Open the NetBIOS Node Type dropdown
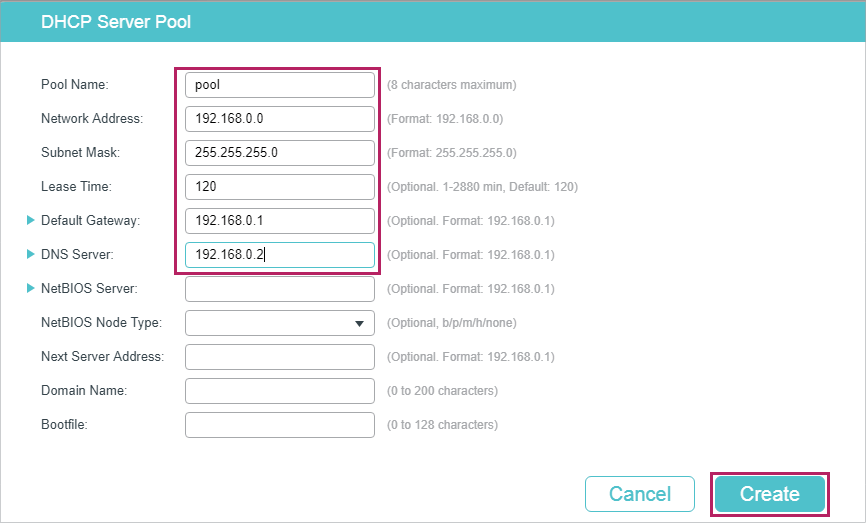 point(279,323)
